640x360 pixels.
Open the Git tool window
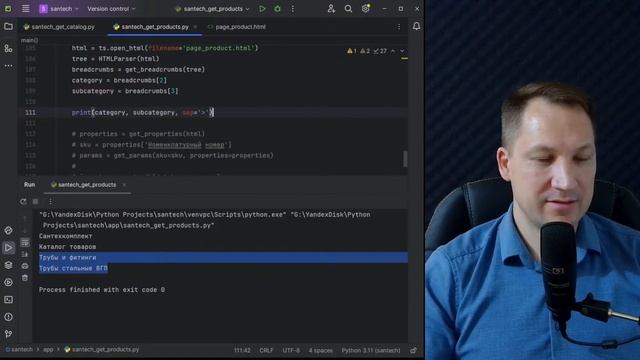(8, 334)
